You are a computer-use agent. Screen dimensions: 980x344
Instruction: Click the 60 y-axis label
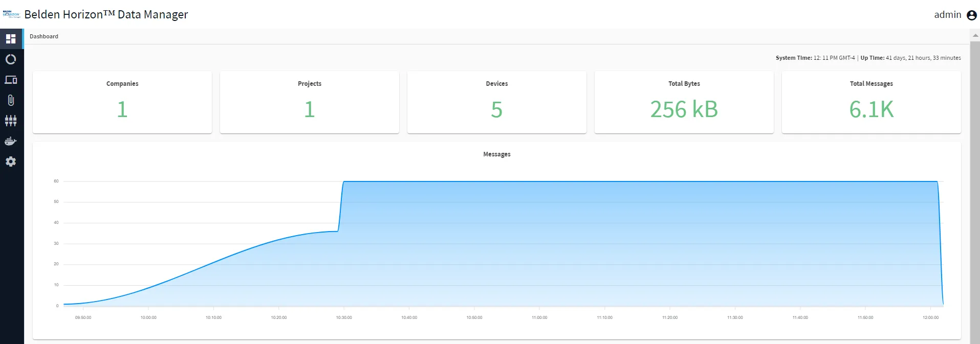point(56,181)
